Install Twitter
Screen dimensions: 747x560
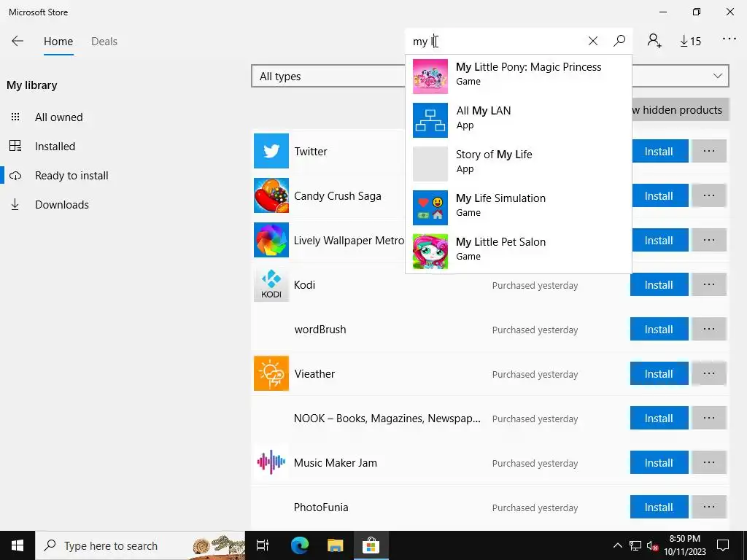pos(659,151)
